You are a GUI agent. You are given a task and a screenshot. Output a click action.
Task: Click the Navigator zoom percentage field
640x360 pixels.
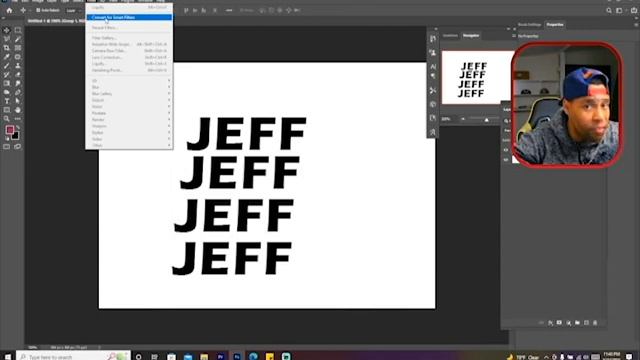[446, 119]
